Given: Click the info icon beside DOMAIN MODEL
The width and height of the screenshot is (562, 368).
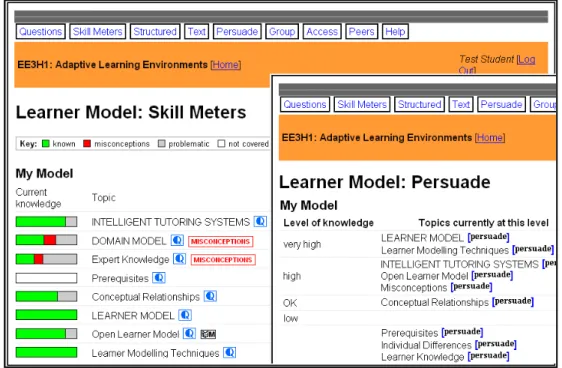Looking at the screenshot, I should 177,240.
